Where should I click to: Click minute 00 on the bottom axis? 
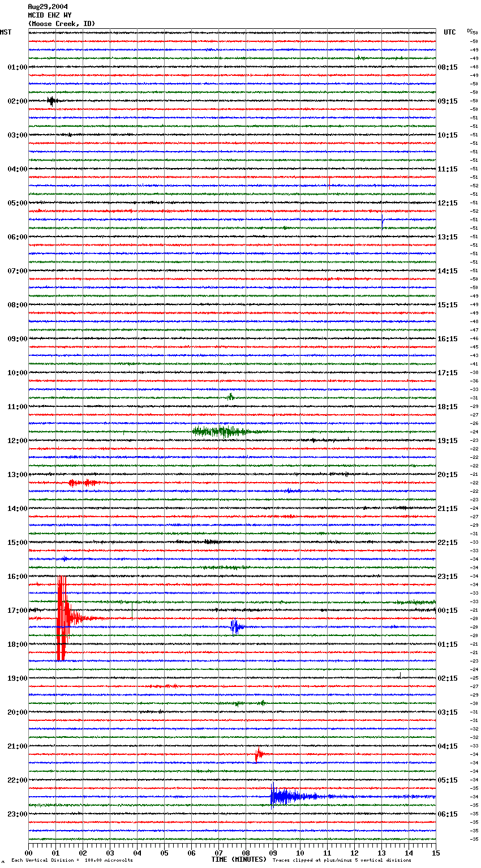29,853
